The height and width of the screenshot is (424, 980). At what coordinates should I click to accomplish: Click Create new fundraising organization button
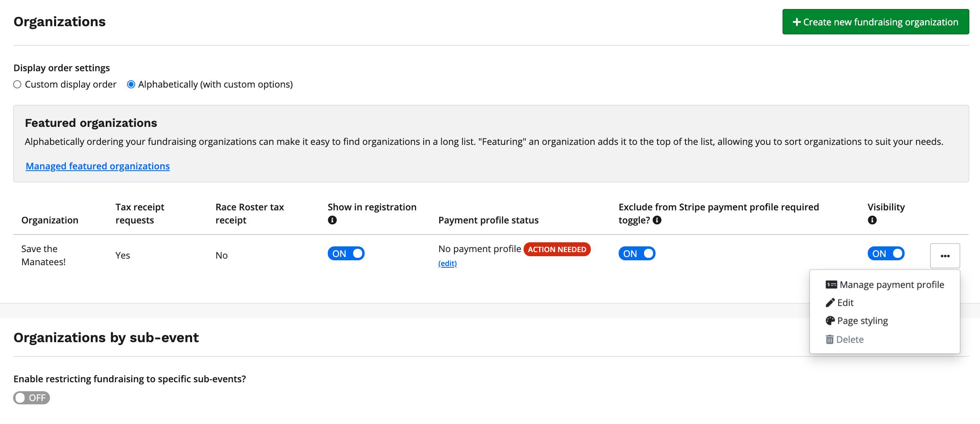pos(876,22)
